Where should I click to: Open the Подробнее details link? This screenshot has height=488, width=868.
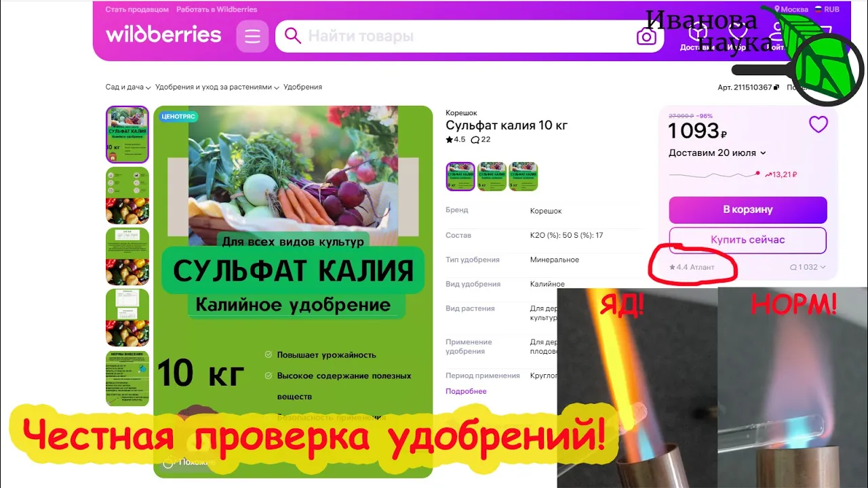466,391
